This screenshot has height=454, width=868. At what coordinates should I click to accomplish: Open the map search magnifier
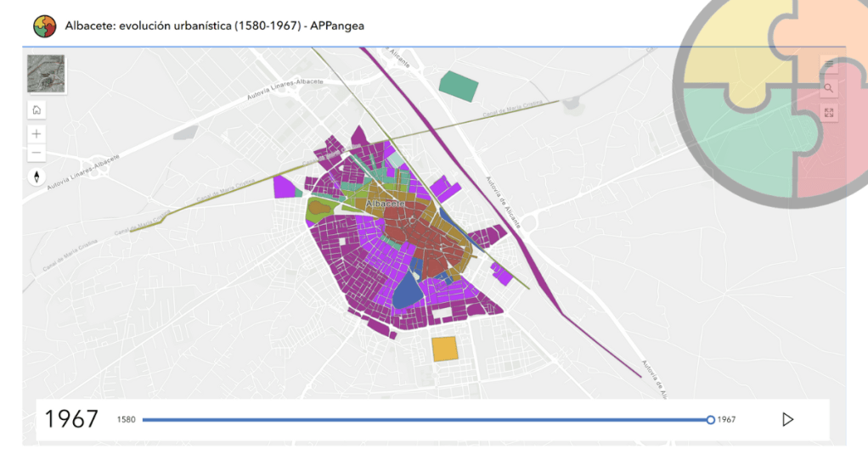[x=829, y=88]
